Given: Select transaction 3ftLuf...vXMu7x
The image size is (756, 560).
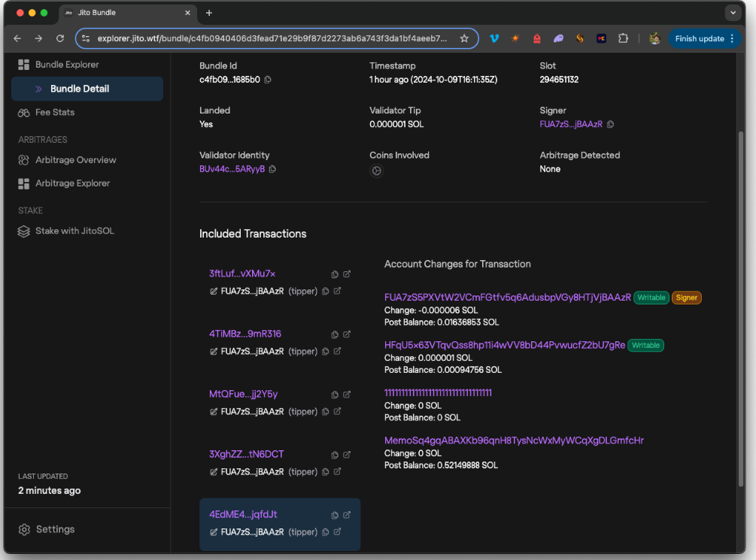Looking at the screenshot, I should point(242,274).
